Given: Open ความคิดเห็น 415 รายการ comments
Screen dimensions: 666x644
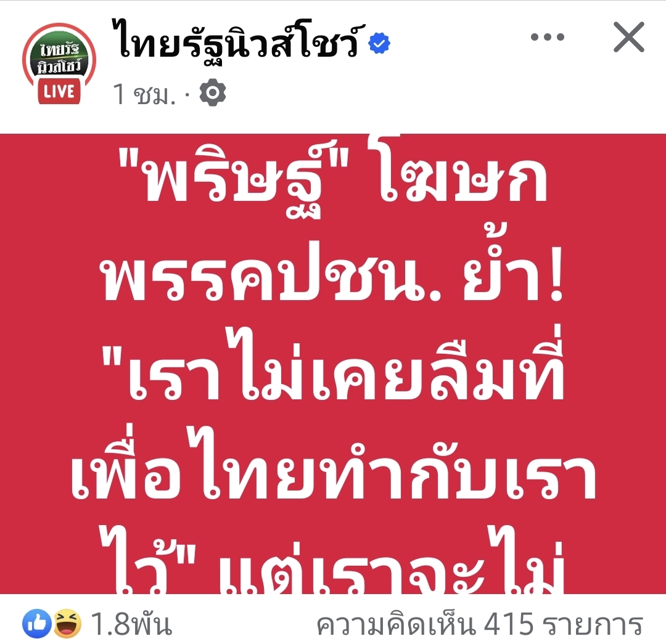Looking at the screenshot, I should [x=480, y=624].
